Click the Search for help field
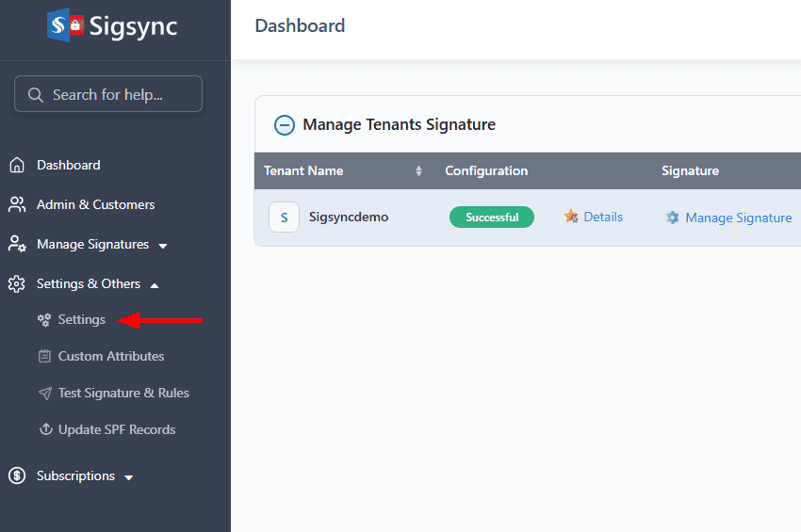 pyautogui.click(x=108, y=94)
